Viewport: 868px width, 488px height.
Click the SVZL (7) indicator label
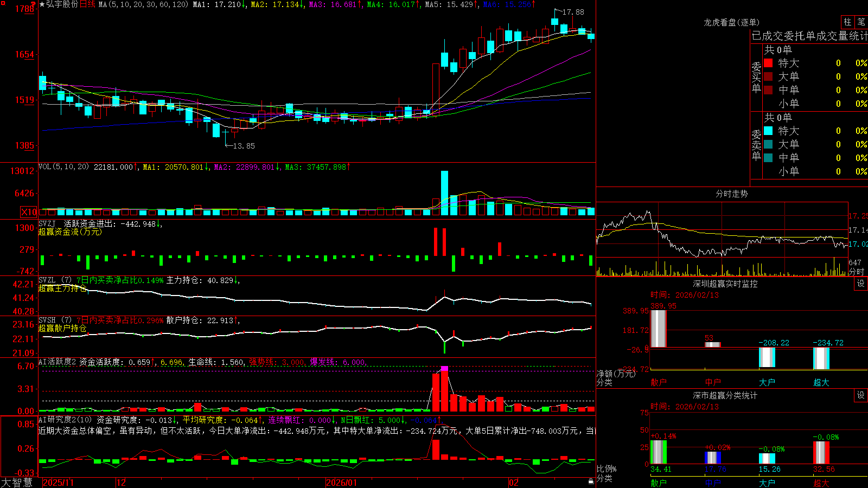tap(55, 280)
